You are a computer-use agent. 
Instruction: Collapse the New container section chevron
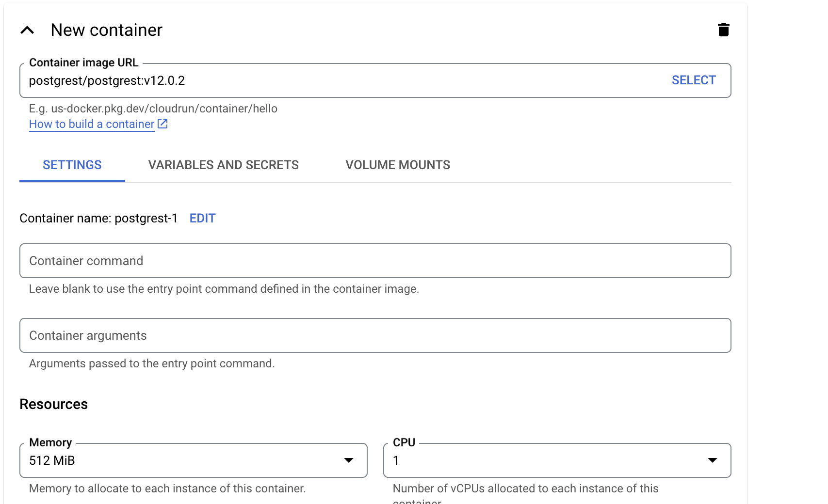(x=27, y=30)
